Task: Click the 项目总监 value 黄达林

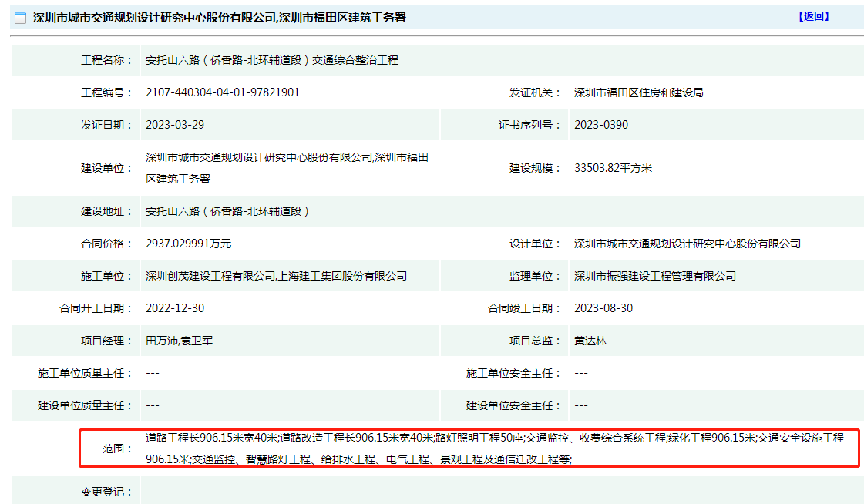Action: click(x=590, y=341)
